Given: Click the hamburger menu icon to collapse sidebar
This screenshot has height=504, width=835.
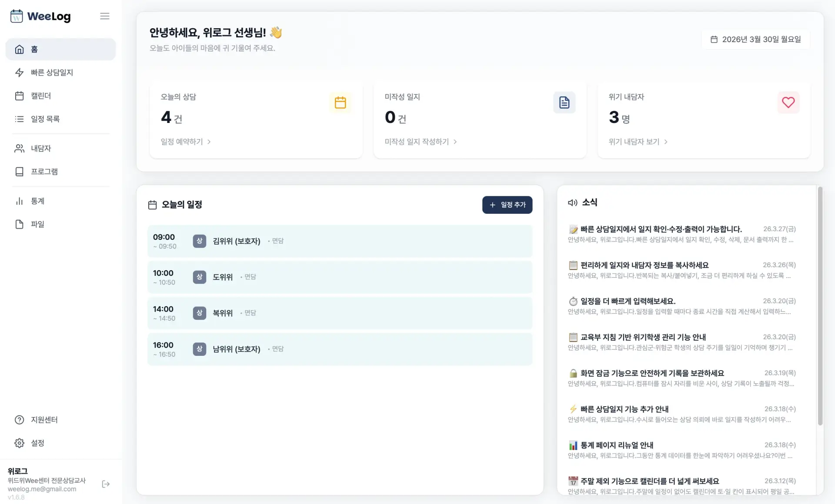Looking at the screenshot, I should point(104,16).
